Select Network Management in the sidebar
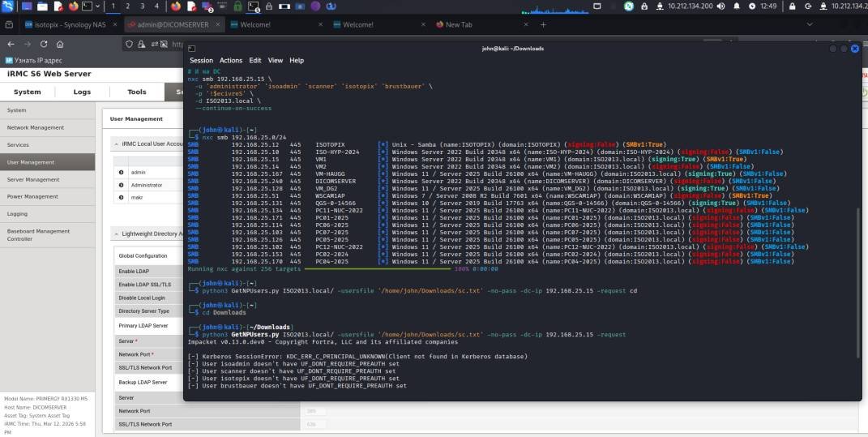 (47, 127)
